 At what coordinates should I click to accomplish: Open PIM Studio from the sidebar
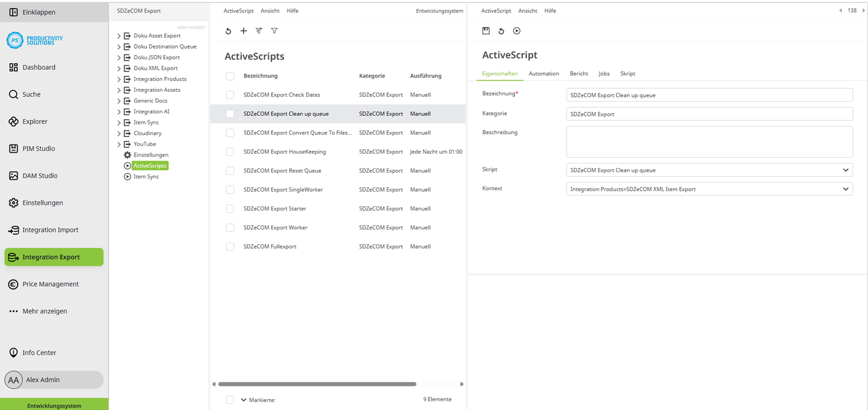[x=39, y=148]
